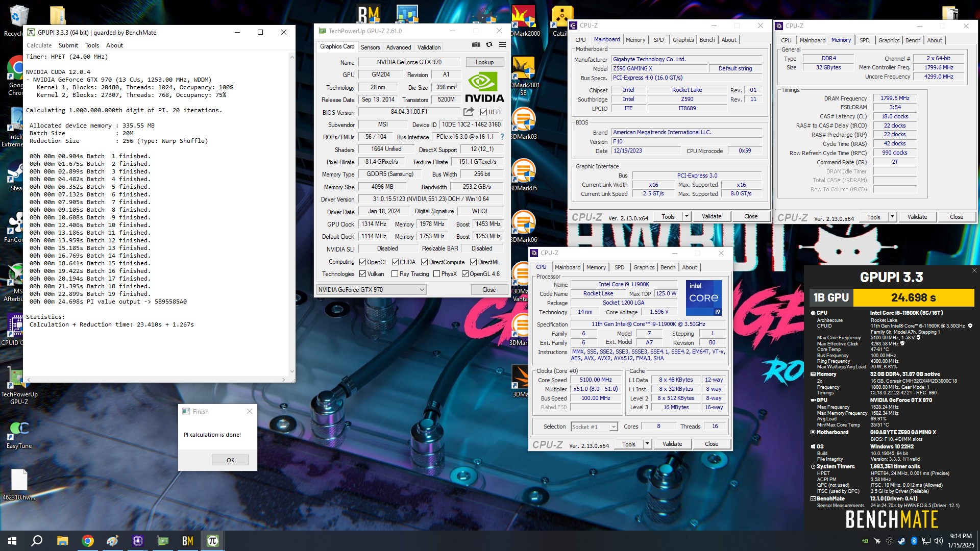The width and height of the screenshot is (980, 551).
Task: Open Socket #1 selection dropdown
Action: [594, 427]
